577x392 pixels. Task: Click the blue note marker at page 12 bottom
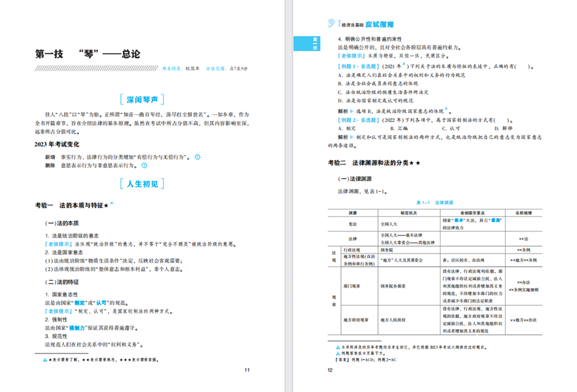pos(337,347)
